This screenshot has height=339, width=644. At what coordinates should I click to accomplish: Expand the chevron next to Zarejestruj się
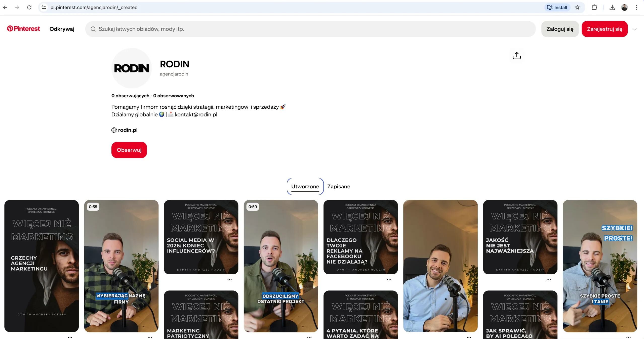coord(635,29)
